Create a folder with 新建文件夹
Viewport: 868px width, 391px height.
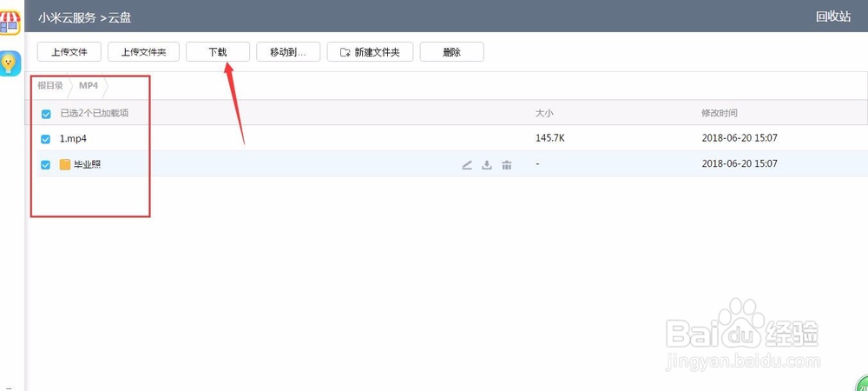[370, 52]
